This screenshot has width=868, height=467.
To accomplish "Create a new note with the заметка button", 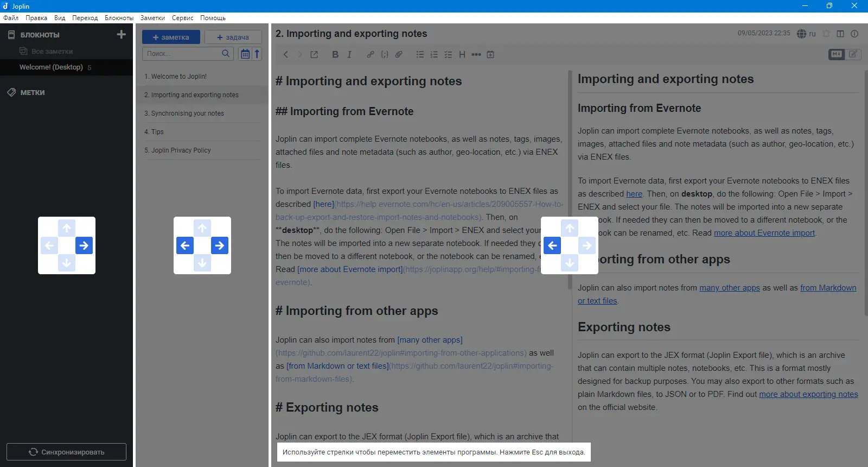I will tap(171, 37).
